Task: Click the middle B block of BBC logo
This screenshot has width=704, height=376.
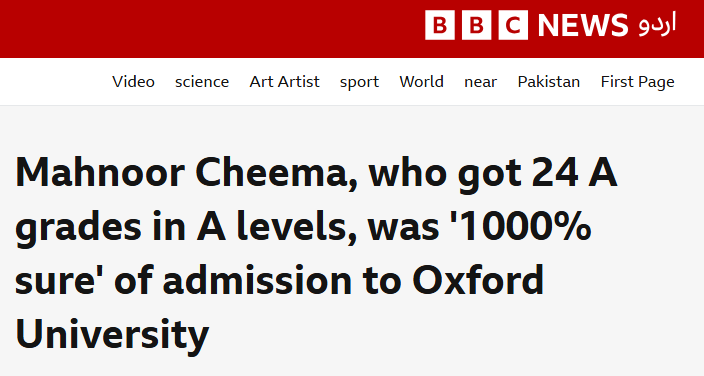Action: (476, 25)
